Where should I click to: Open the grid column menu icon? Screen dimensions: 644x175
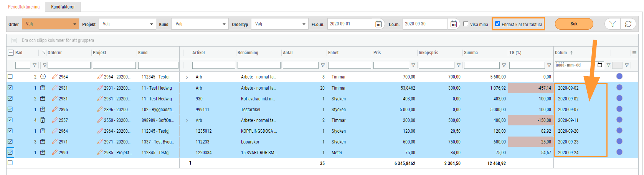[x=634, y=53]
